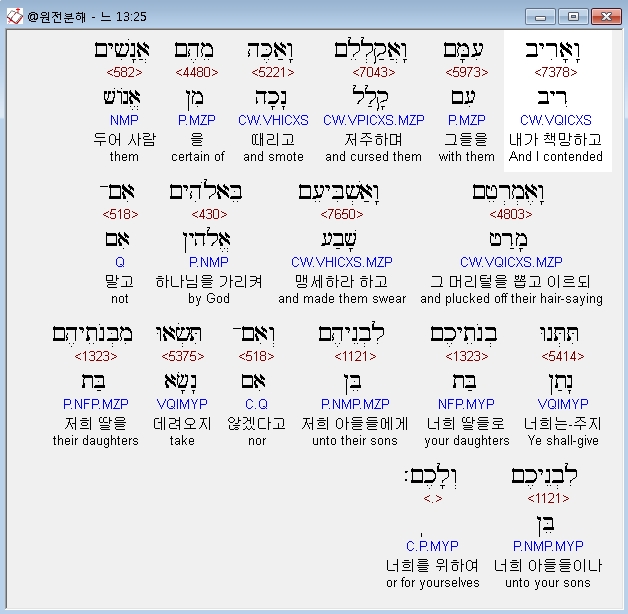This screenshot has height=614, width=628.
Task: Click Strong's number <7378>
Action: (556, 72)
